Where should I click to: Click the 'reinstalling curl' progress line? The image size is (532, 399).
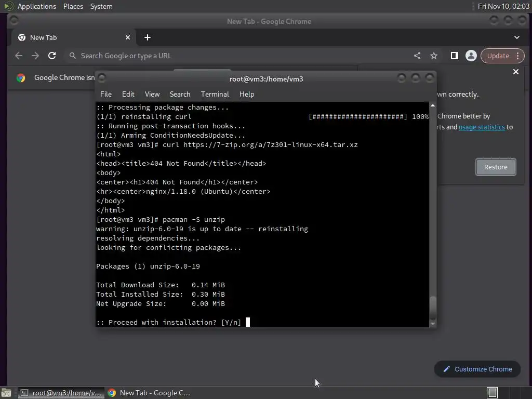click(x=262, y=116)
